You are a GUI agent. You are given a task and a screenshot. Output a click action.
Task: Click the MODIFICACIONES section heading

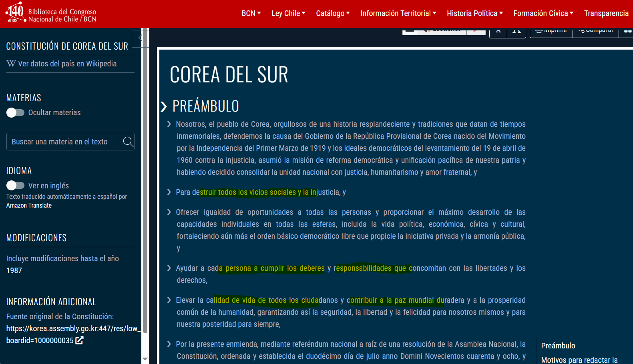[36, 238]
